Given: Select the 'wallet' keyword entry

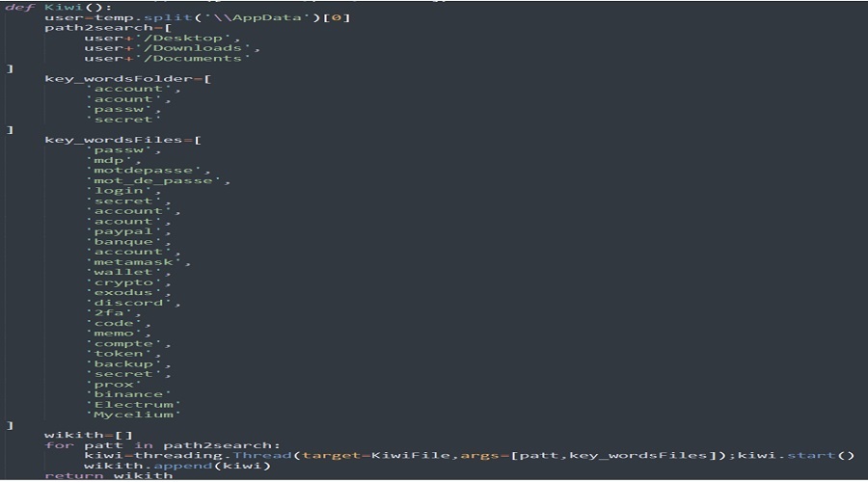Looking at the screenshot, I should coord(122,272).
